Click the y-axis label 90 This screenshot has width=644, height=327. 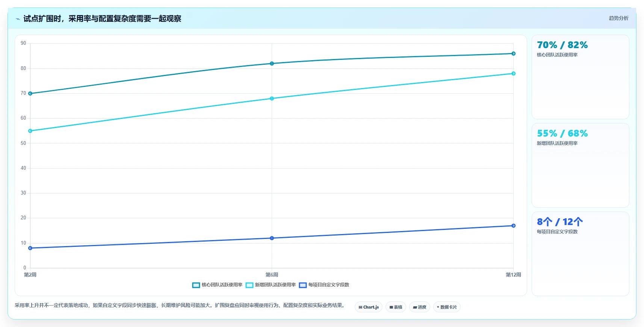pos(23,43)
